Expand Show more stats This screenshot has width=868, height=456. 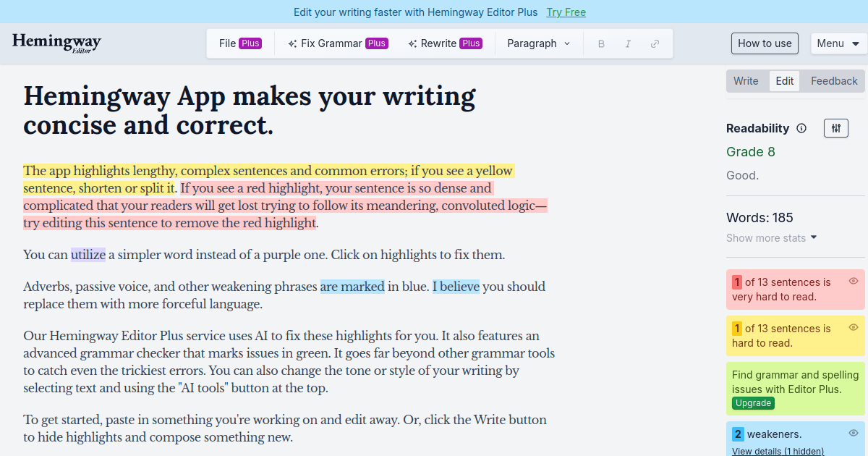(x=772, y=238)
